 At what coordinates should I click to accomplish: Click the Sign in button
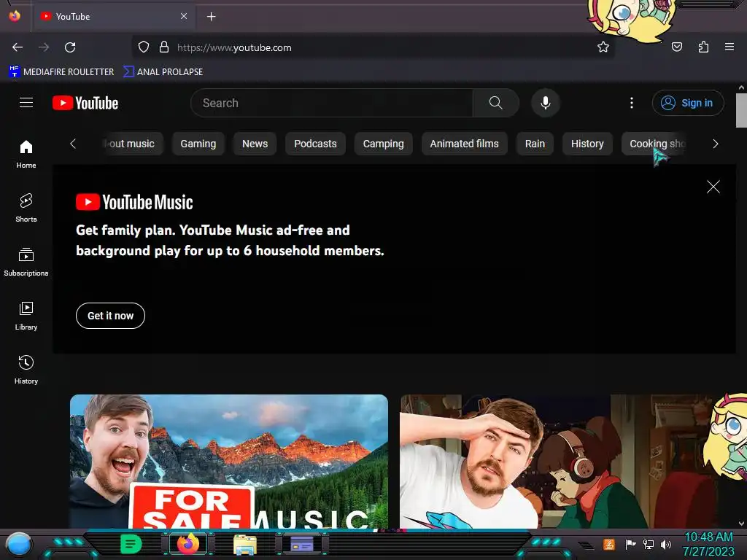[x=688, y=103]
